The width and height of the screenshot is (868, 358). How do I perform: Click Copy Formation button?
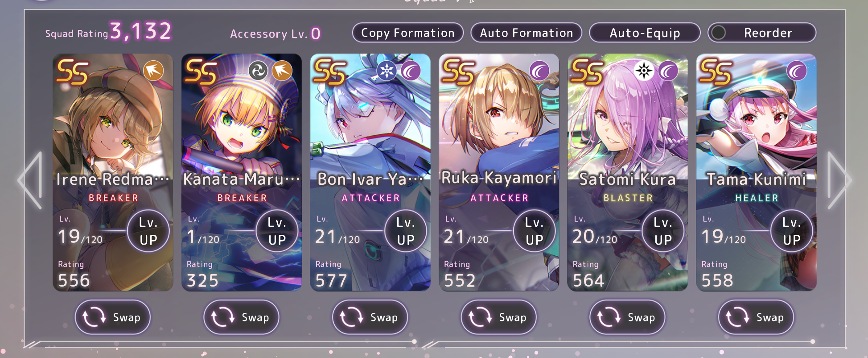408,33
